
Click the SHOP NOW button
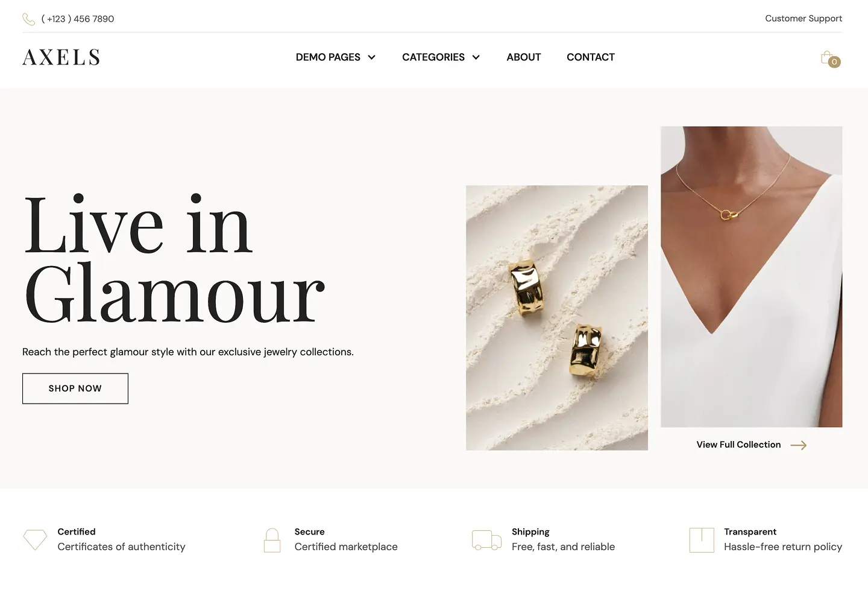click(x=75, y=388)
